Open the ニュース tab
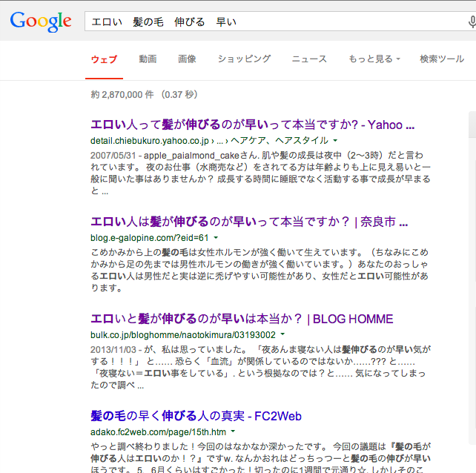Viewport: 476px width, 473px height. (309, 59)
